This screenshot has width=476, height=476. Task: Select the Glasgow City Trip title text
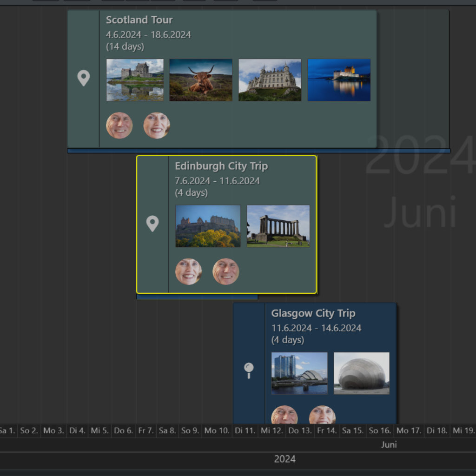click(x=313, y=313)
